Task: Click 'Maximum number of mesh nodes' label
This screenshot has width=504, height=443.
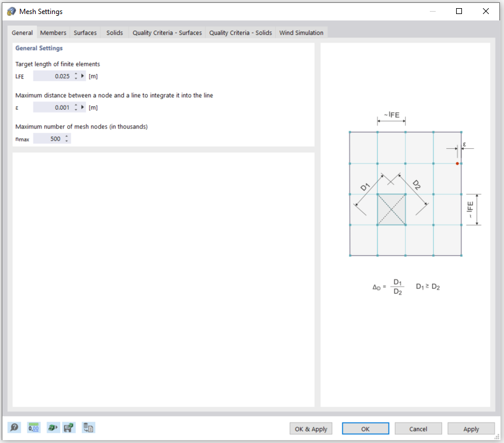Action: (x=81, y=127)
